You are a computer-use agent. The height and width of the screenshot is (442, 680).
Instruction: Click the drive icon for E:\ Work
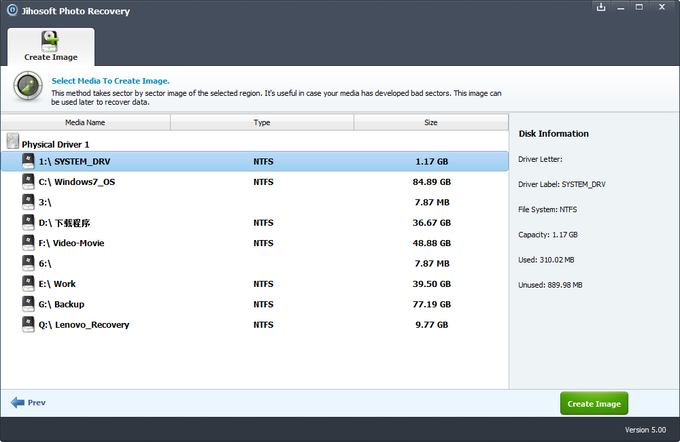click(x=28, y=284)
